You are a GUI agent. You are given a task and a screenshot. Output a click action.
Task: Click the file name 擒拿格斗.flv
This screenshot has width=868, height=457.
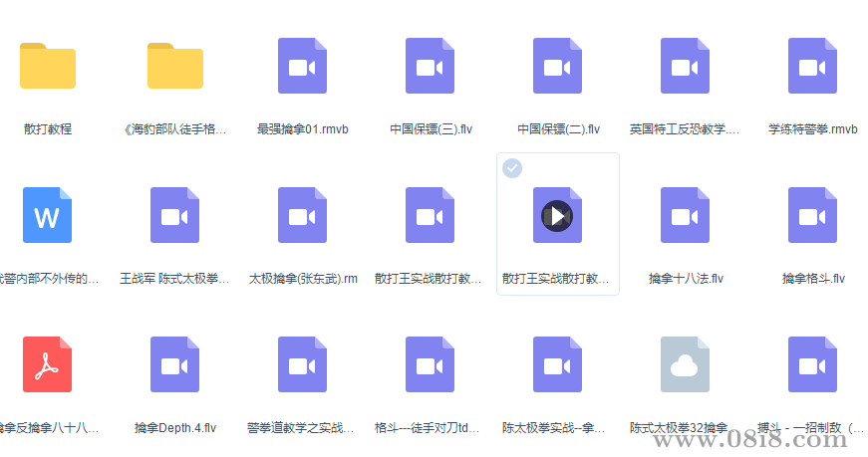pyautogui.click(x=813, y=279)
